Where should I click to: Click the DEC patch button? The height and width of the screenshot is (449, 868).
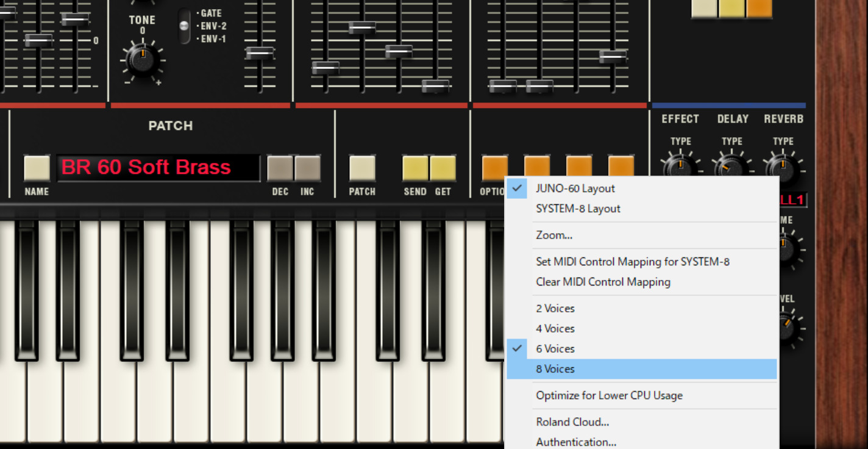tap(280, 168)
